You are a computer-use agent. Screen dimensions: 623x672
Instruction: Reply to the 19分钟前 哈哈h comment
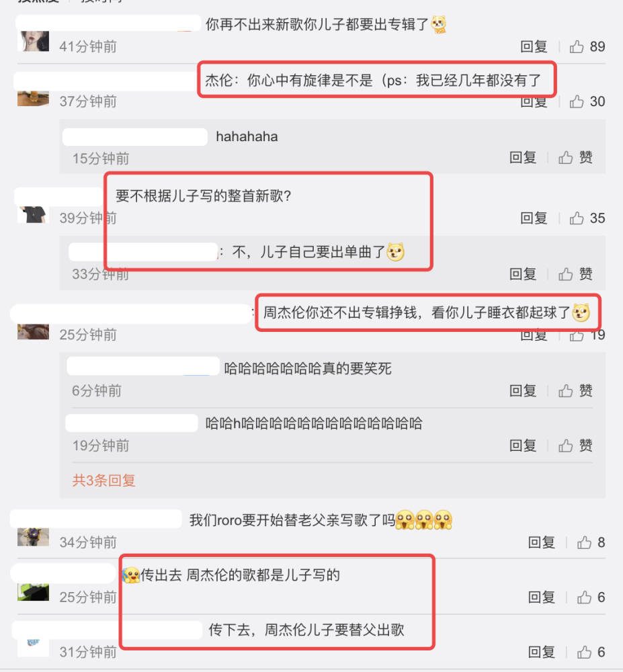(523, 446)
